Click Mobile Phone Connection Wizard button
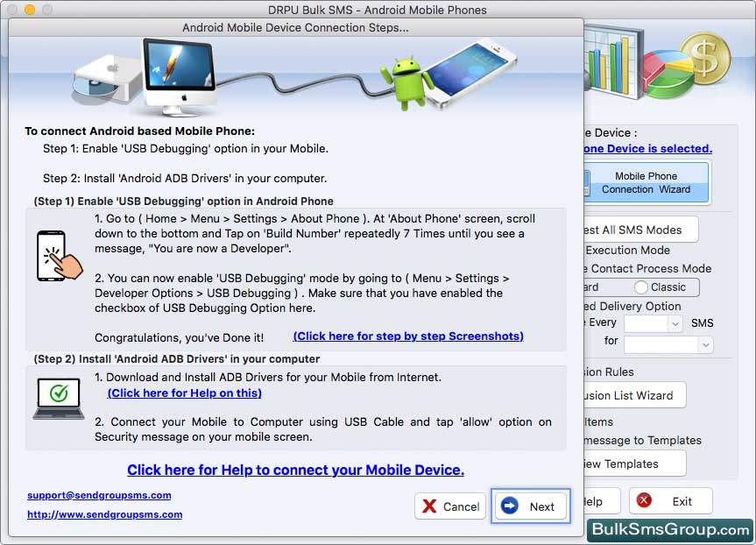The width and height of the screenshot is (756, 545). tap(646, 183)
